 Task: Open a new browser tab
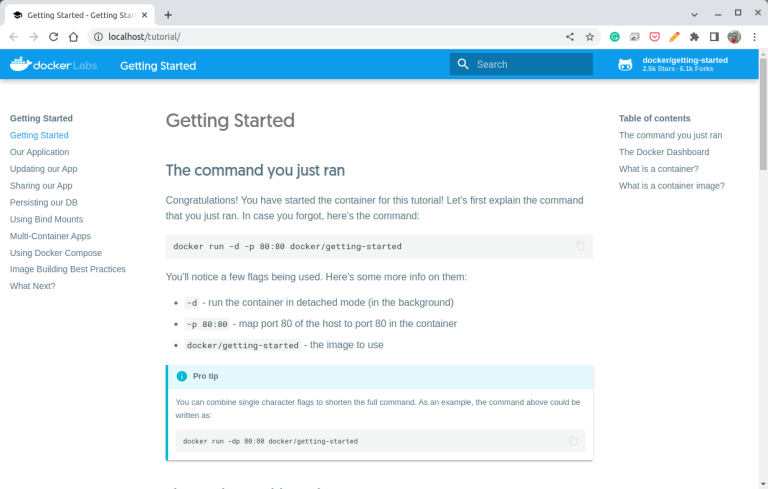(168, 15)
